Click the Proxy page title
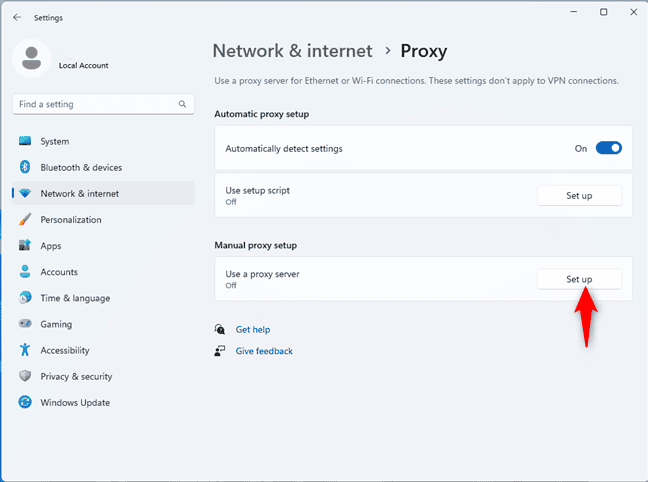This screenshot has height=482, width=648. tap(424, 51)
